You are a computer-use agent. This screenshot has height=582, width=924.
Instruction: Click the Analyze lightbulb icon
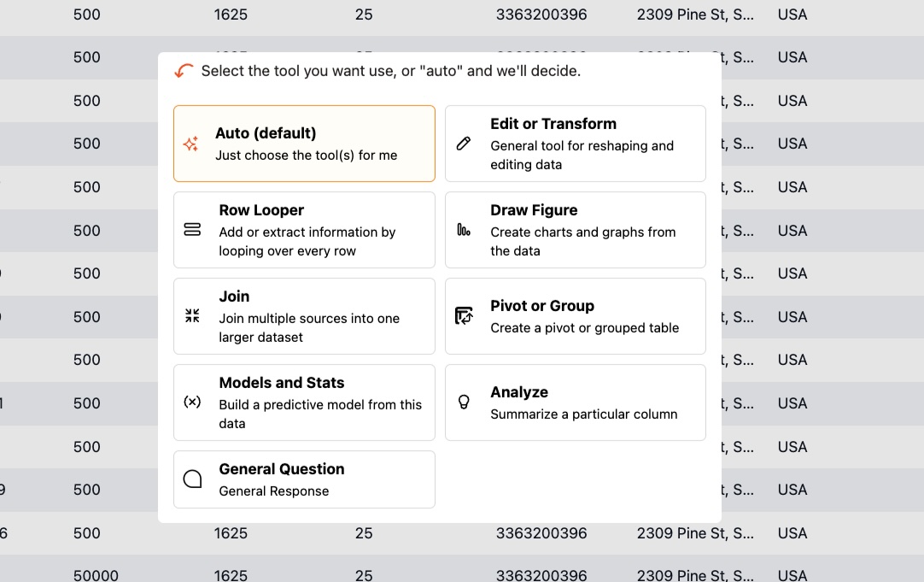pyautogui.click(x=464, y=402)
